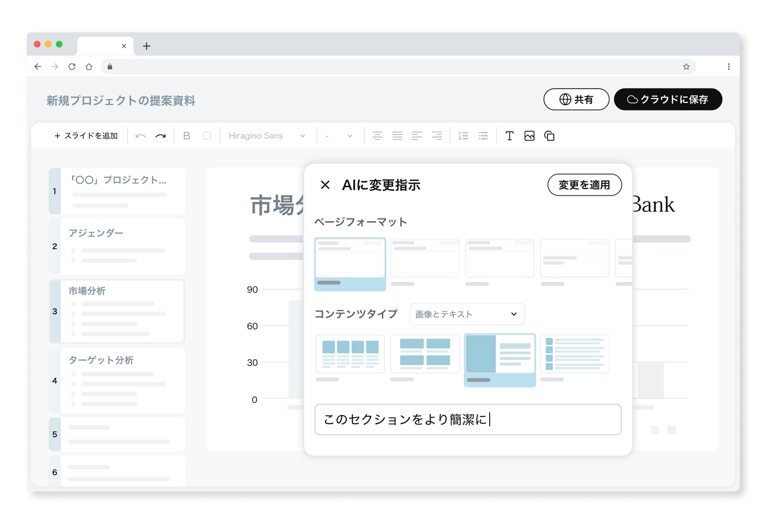Open the 画像とテキスト content type dropdown
This screenshot has width=775, height=532.
click(x=467, y=314)
